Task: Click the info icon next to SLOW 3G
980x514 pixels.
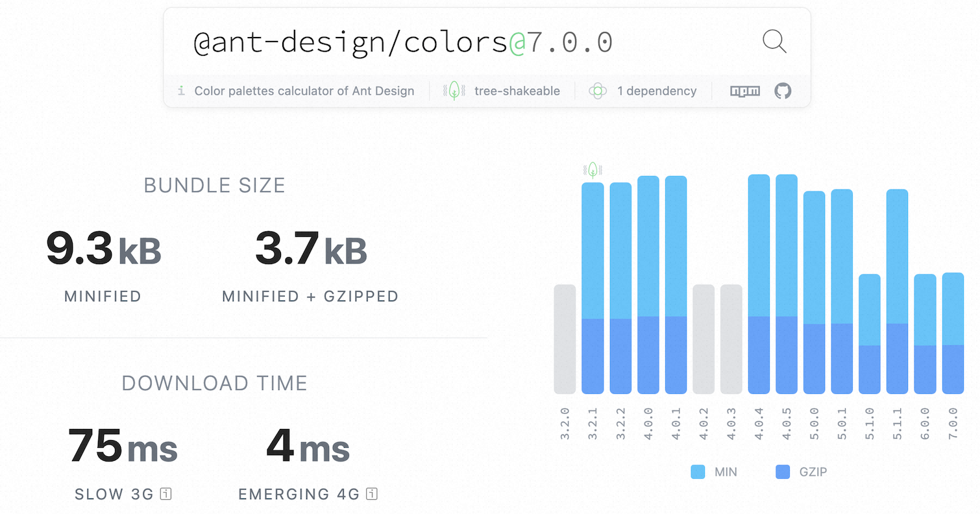Action: [166, 495]
